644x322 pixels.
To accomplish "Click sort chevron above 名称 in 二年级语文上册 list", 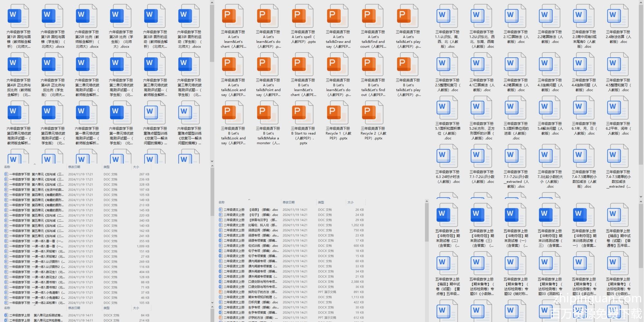I will (249, 200).
